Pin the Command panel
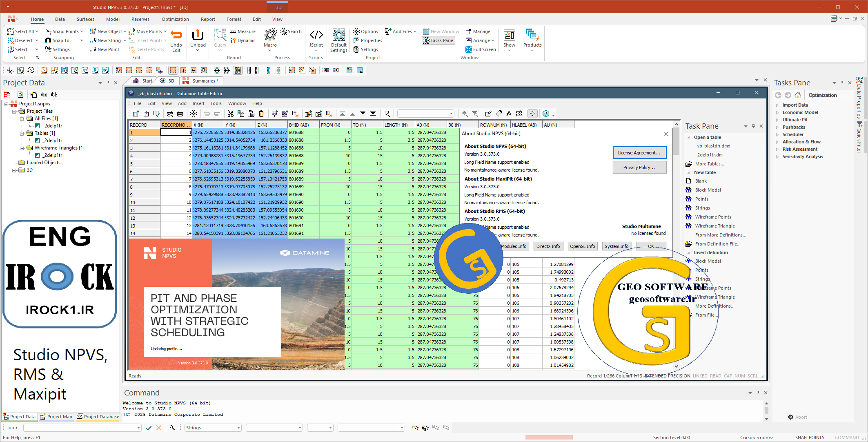This screenshot has width=868, height=442. coord(758,393)
